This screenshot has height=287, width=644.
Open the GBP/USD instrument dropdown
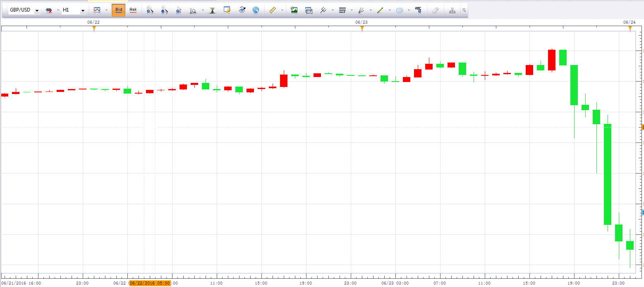tap(37, 10)
